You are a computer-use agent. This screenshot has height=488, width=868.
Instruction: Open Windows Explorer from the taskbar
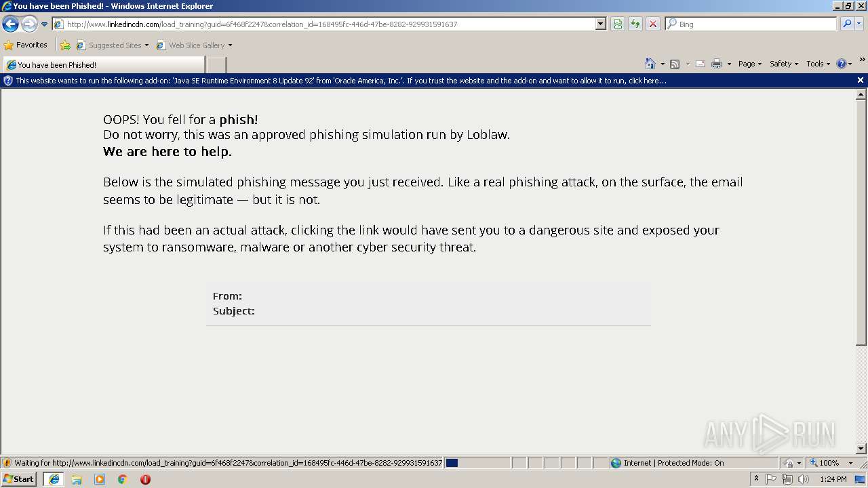pyautogui.click(x=77, y=479)
